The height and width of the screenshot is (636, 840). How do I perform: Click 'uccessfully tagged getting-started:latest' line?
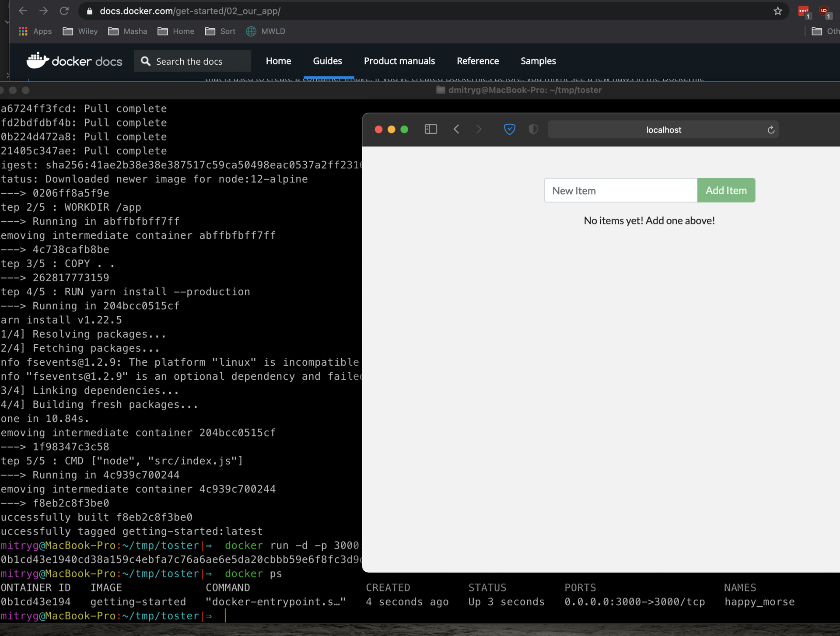pyautogui.click(x=131, y=531)
